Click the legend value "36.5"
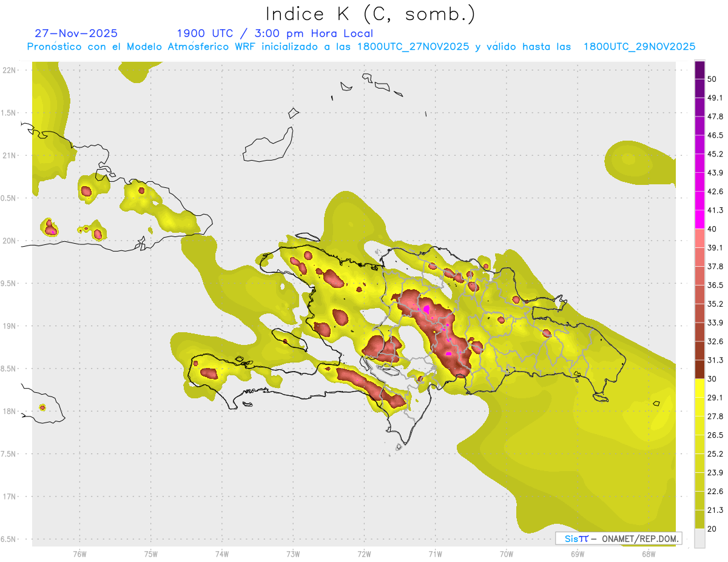Viewport: 728px width, 562px height. pyautogui.click(x=715, y=285)
